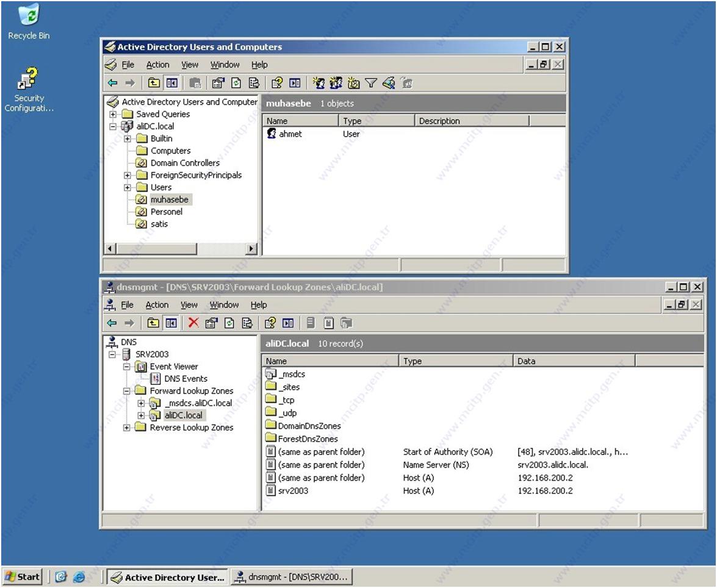
Task: Click Up one level icon in dnsmgmt toolbar
Action: [153, 323]
